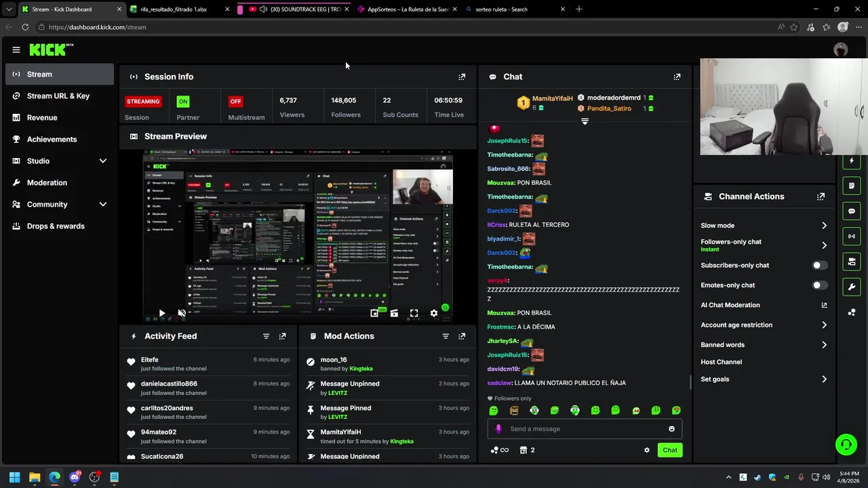Open channel points icon with infinity symbol

pos(499,450)
